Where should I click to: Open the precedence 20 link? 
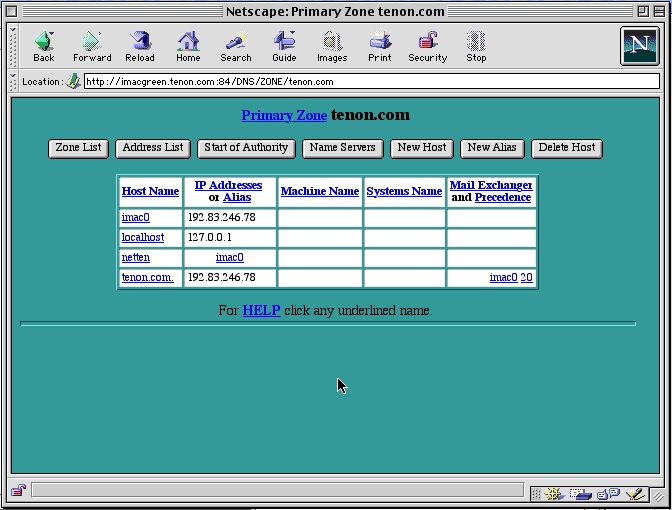(527, 277)
